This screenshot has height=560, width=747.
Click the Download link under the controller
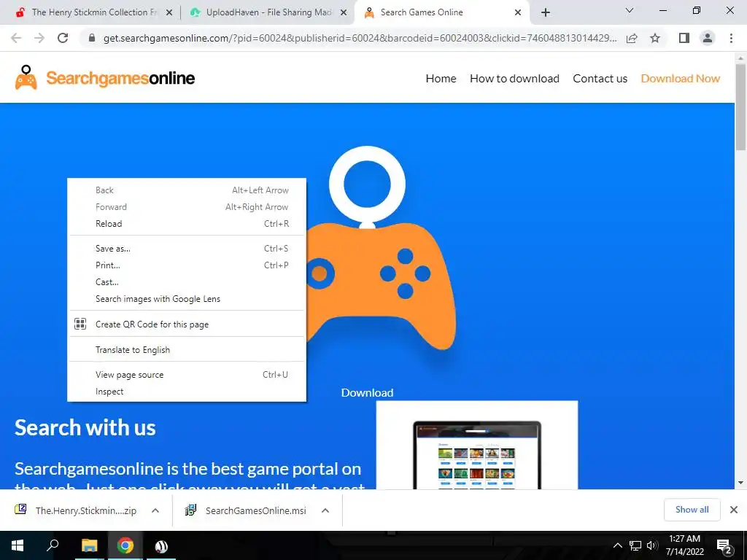pos(368,393)
